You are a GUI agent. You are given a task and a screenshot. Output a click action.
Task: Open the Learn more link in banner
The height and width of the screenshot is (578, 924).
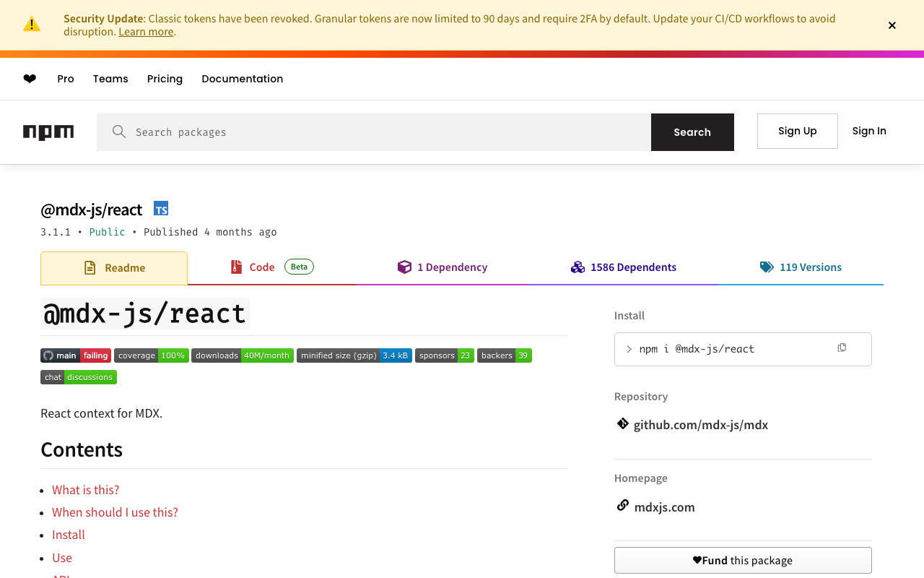coord(146,32)
